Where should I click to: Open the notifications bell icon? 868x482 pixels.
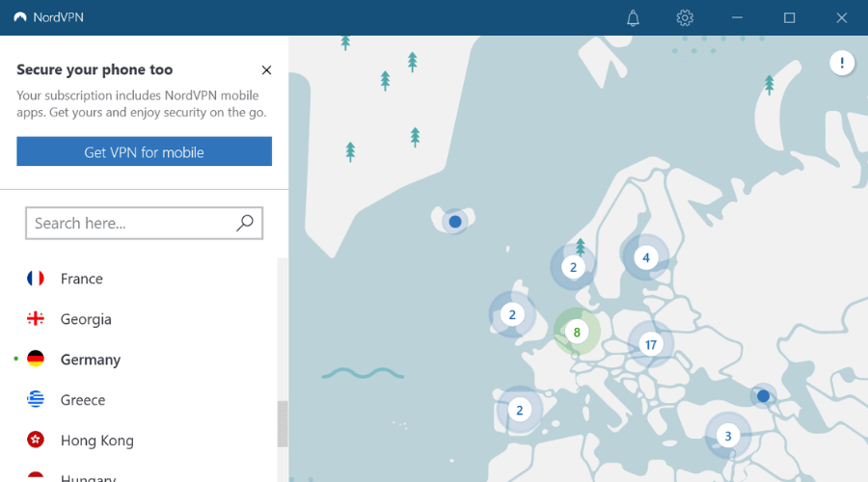(x=634, y=17)
